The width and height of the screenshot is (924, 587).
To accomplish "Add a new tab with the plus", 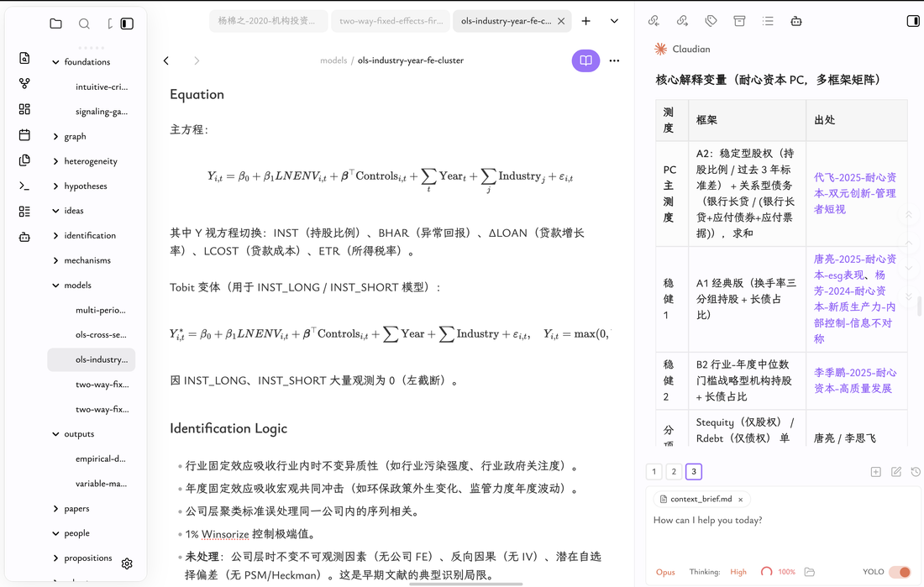I will click(x=585, y=21).
